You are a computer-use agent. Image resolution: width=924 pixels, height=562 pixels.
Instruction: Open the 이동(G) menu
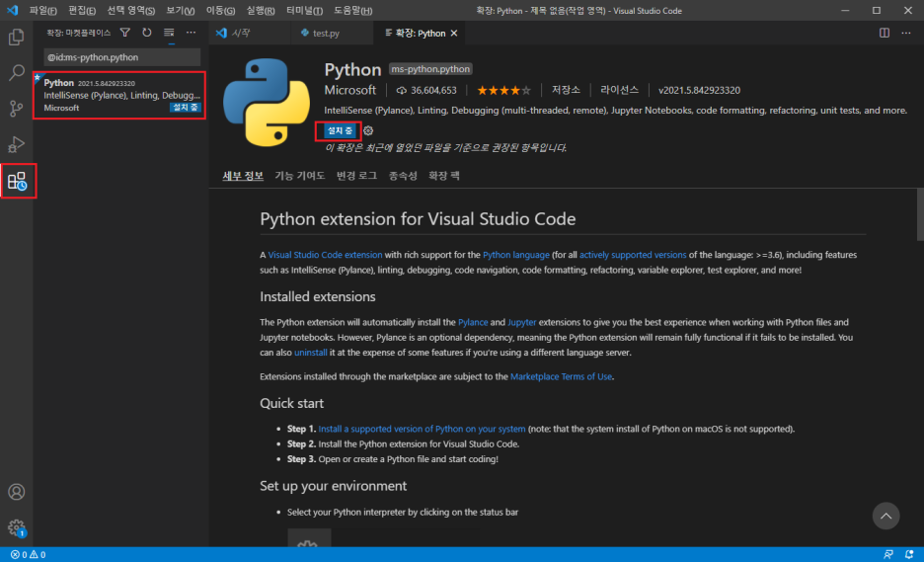pos(220,11)
